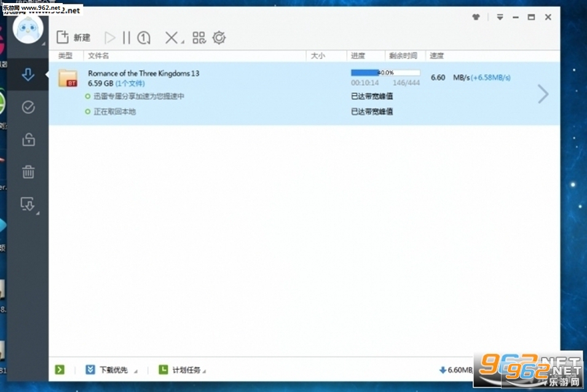Click the BT folder icon of task

click(x=68, y=78)
